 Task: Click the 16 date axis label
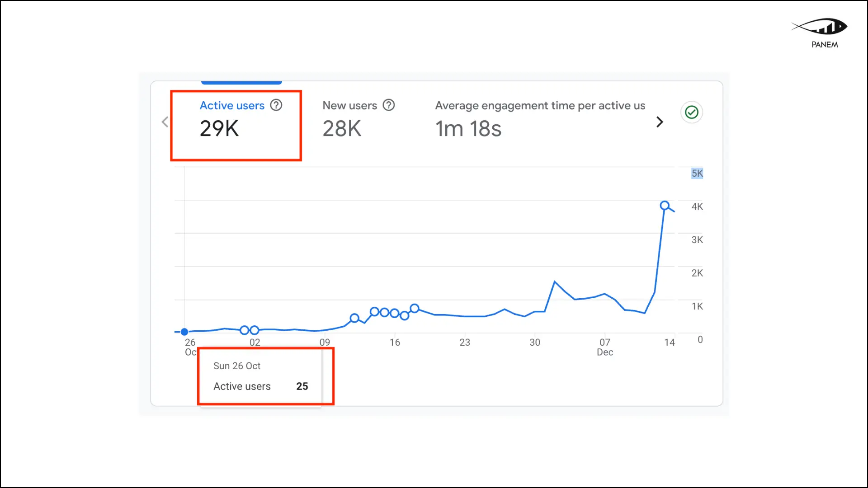[x=395, y=343]
